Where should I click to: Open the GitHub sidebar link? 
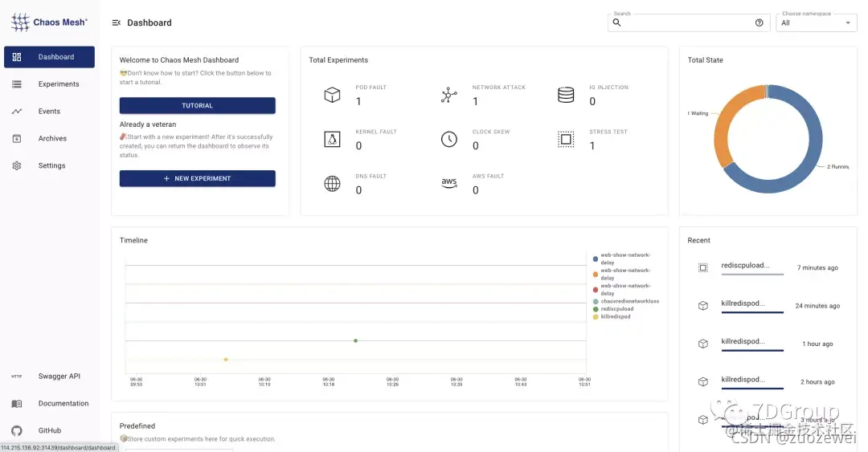[49, 430]
